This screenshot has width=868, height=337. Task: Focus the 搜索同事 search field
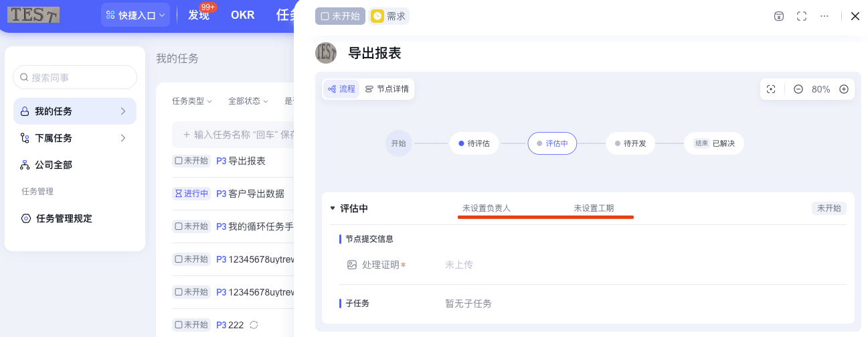tap(75, 77)
